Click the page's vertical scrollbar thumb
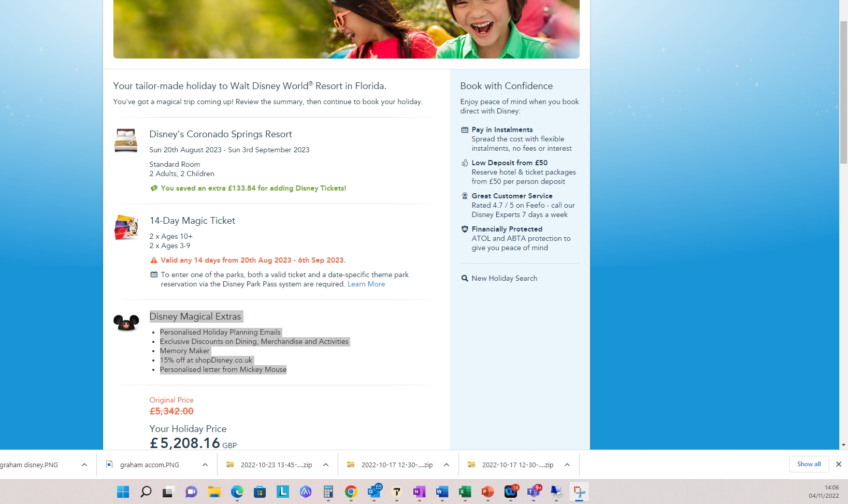The height and width of the screenshot is (504, 848). (844, 93)
